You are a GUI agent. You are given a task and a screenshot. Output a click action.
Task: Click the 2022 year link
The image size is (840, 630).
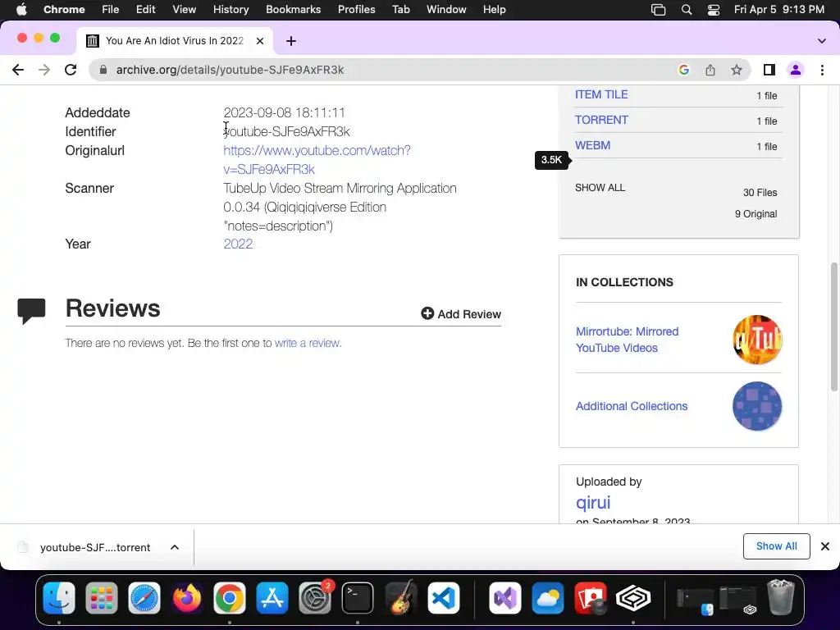tap(238, 244)
